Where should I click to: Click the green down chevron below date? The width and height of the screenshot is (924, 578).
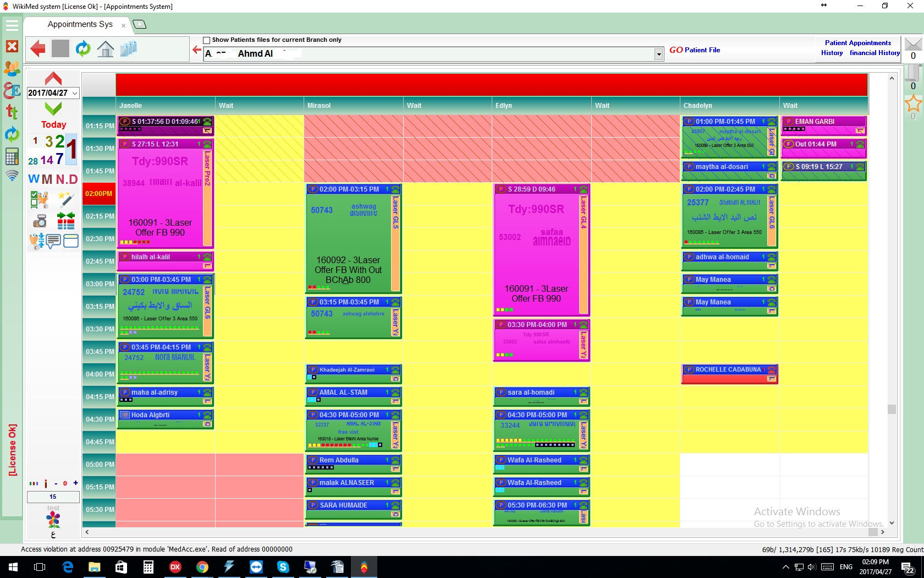point(53,108)
